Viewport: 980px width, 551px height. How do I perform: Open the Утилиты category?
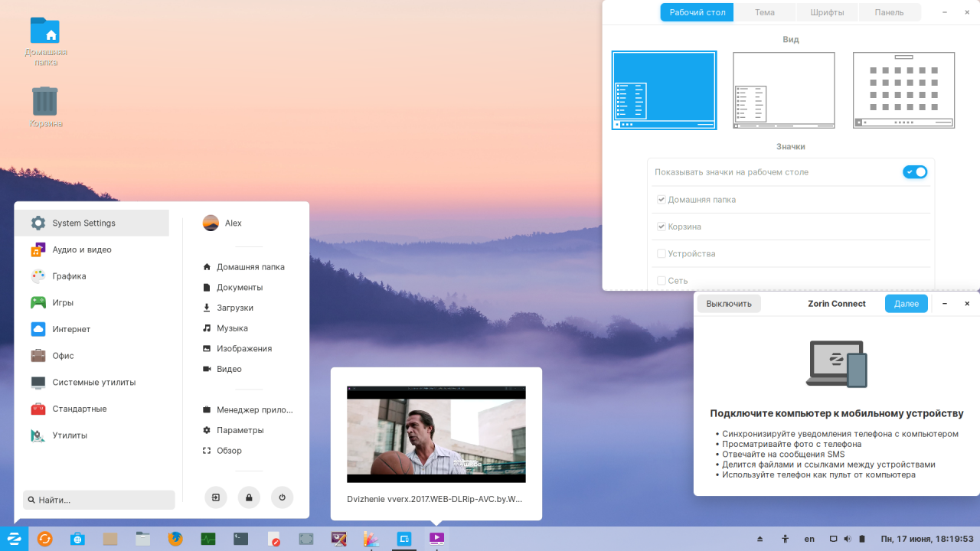[x=92, y=435]
